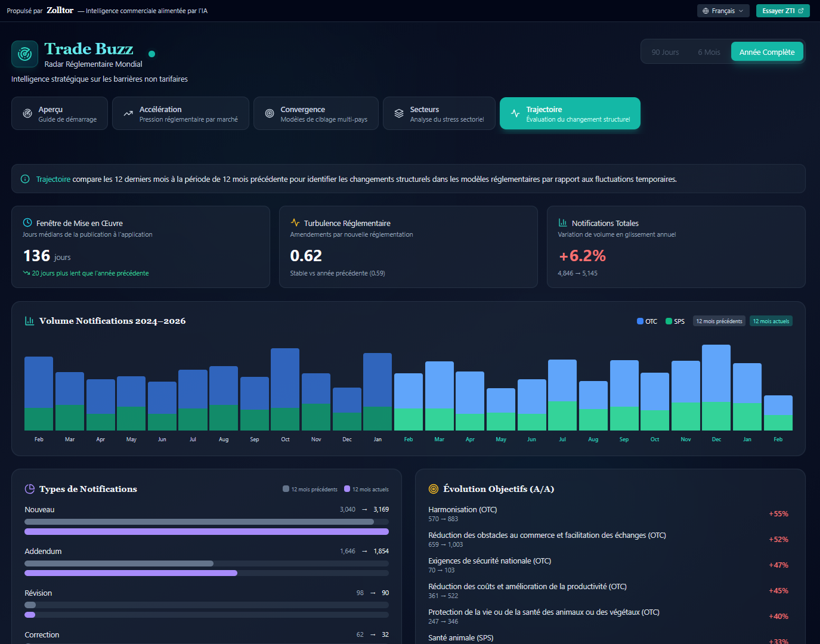Click the Zolltor brand link
Viewport: 820px width, 644px height.
click(60, 10)
